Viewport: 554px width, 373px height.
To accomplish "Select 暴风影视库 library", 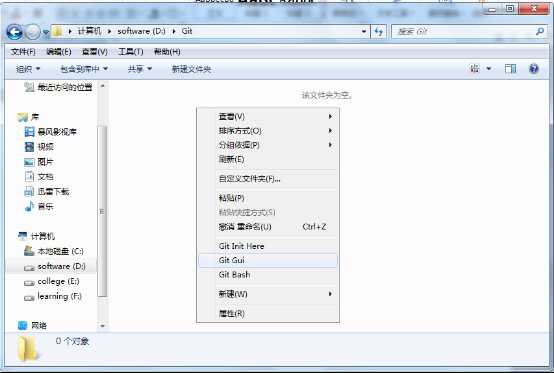I will coord(50,132).
